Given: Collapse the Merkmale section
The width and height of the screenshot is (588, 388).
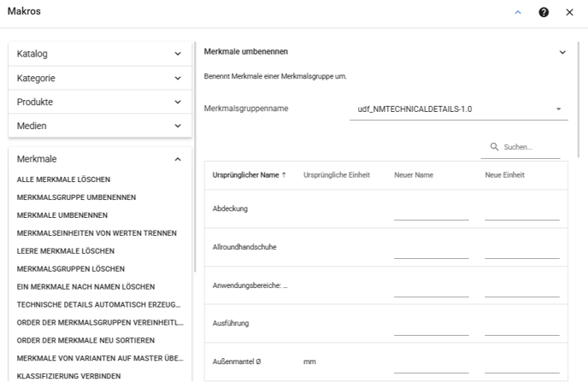Looking at the screenshot, I should point(100,159).
